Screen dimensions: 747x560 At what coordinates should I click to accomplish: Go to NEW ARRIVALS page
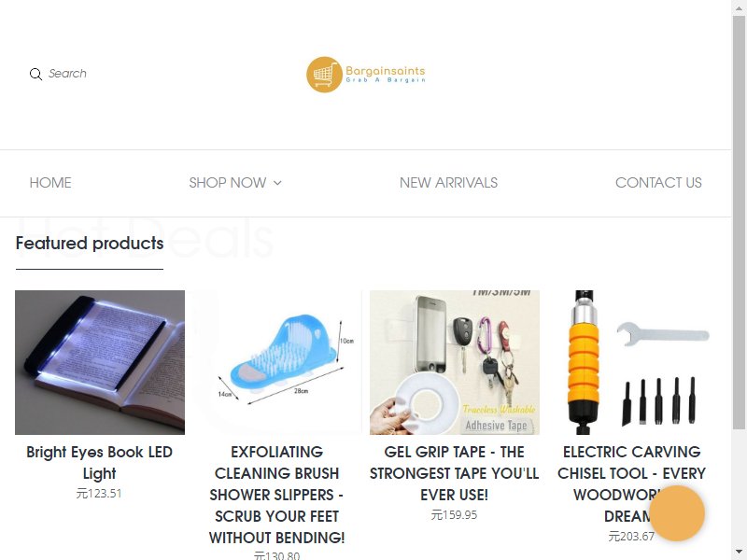(x=448, y=183)
